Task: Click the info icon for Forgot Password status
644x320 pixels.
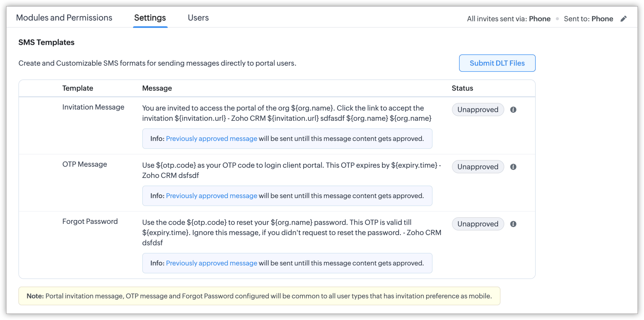Action: click(513, 224)
